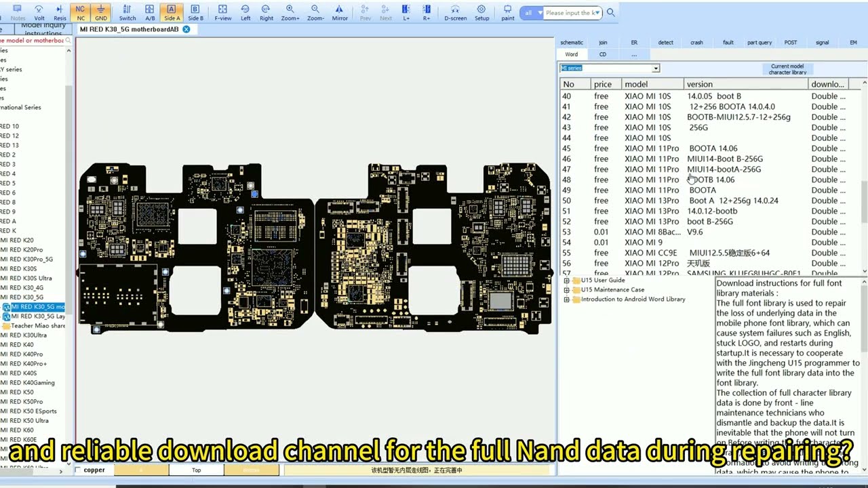Image resolution: width=868 pixels, height=488 pixels.
Task: Switch to the part query tab
Action: pyautogui.click(x=759, y=42)
